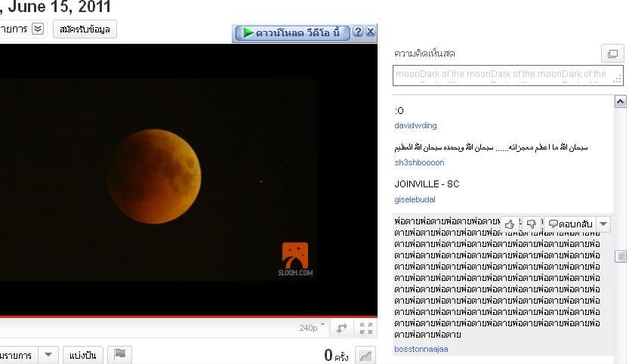Click the live comment text input box

click(x=508, y=76)
